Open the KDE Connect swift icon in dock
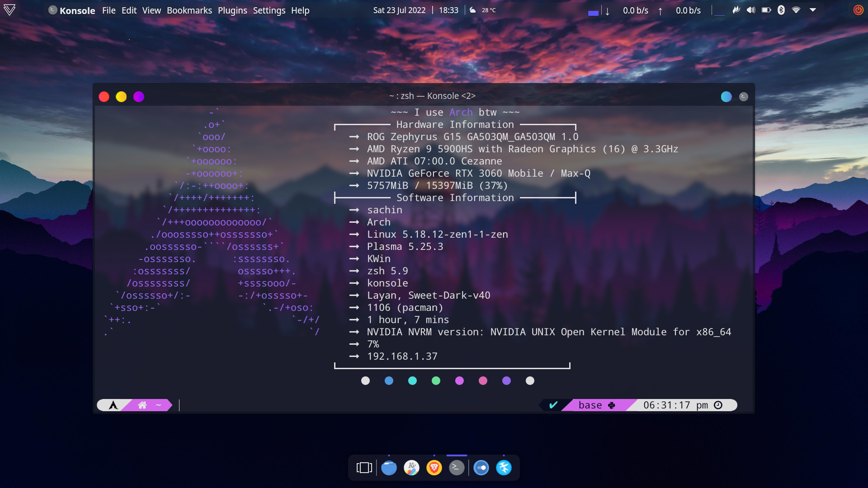 point(504,468)
